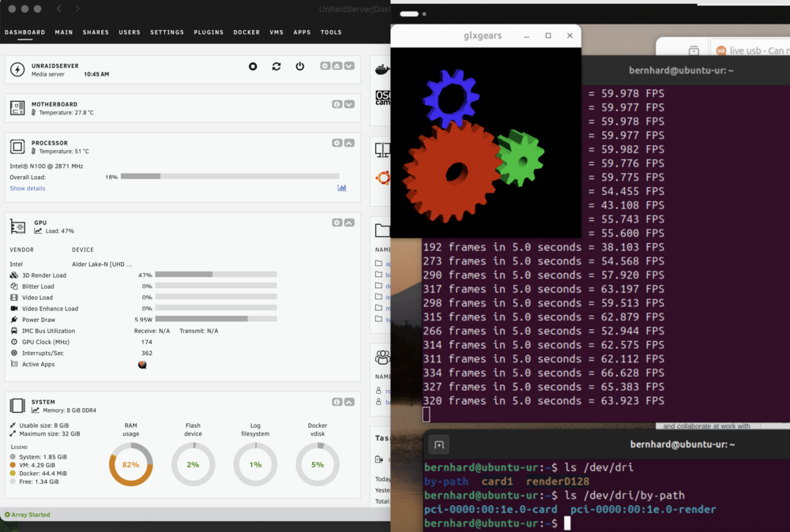The height and width of the screenshot is (532, 790).
Task: Switch to the Tools tab
Action: click(331, 32)
